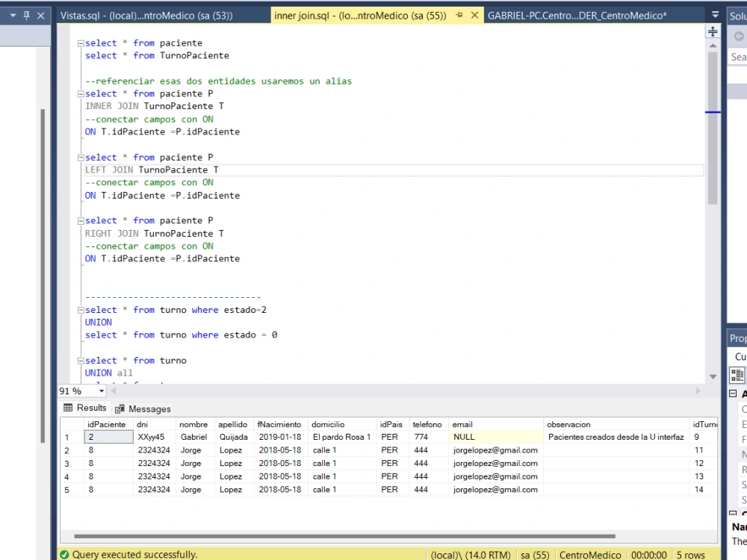Switch to the Vistas.sql tab
This screenshot has height=560, width=747.
coord(146,16)
